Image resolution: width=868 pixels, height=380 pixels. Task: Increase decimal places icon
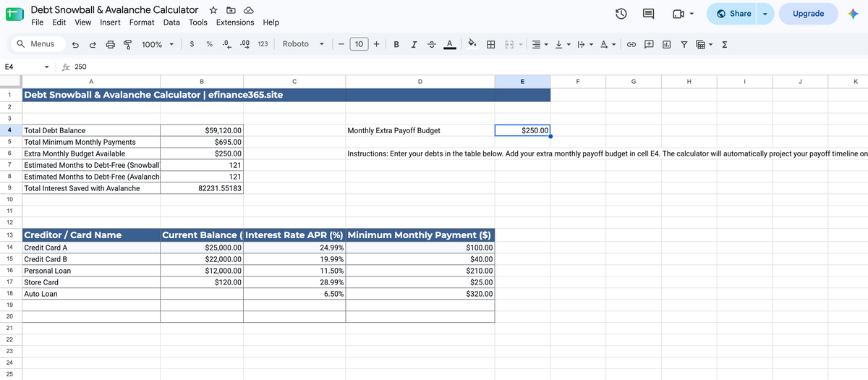244,44
